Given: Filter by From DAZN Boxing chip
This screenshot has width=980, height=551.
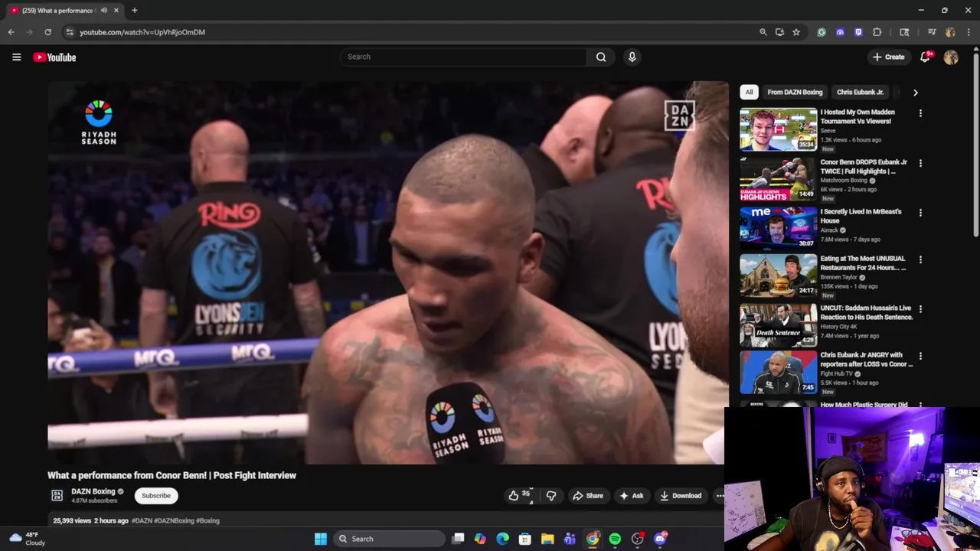Looking at the screenshot, I should (x=795, y=92).
